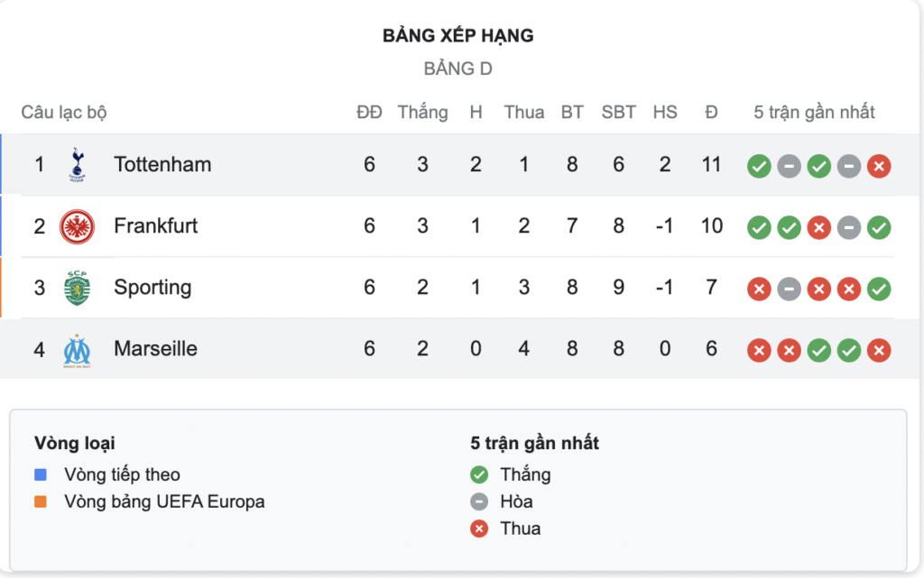Click Tottenham's most recent loss icon
Image resolution: width=924 pixels, height=578 pixels.
879,166
